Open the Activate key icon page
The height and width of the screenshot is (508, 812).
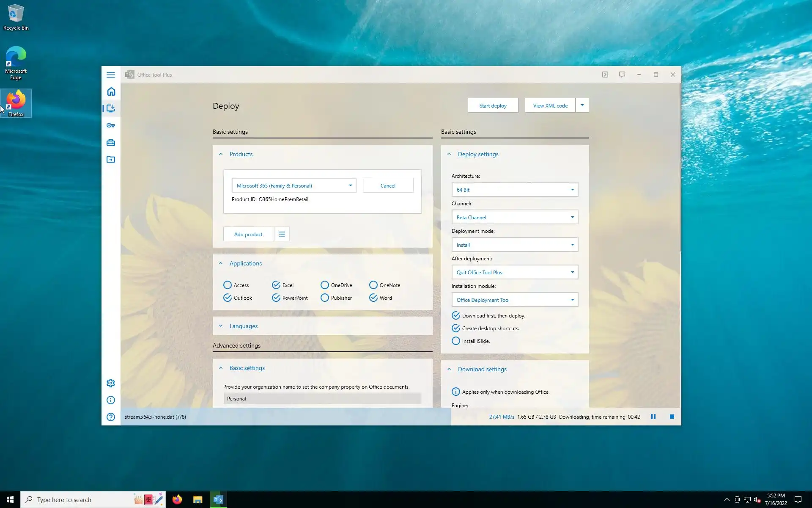click(x=111, y=125)
